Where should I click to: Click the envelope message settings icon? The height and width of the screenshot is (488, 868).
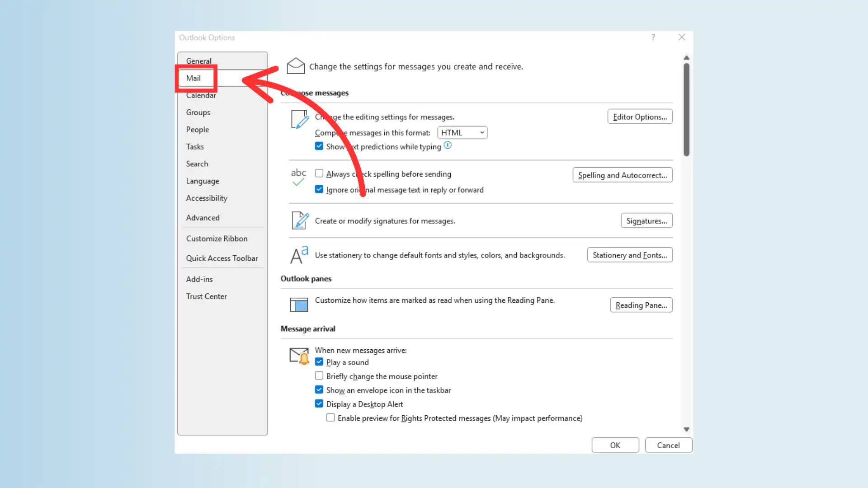pos(296,66)
